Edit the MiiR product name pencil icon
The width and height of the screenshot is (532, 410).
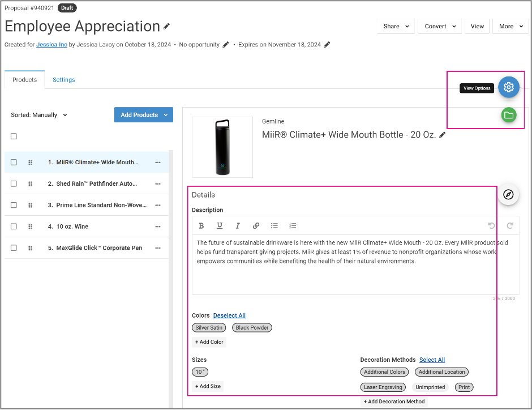click(442, 135)
